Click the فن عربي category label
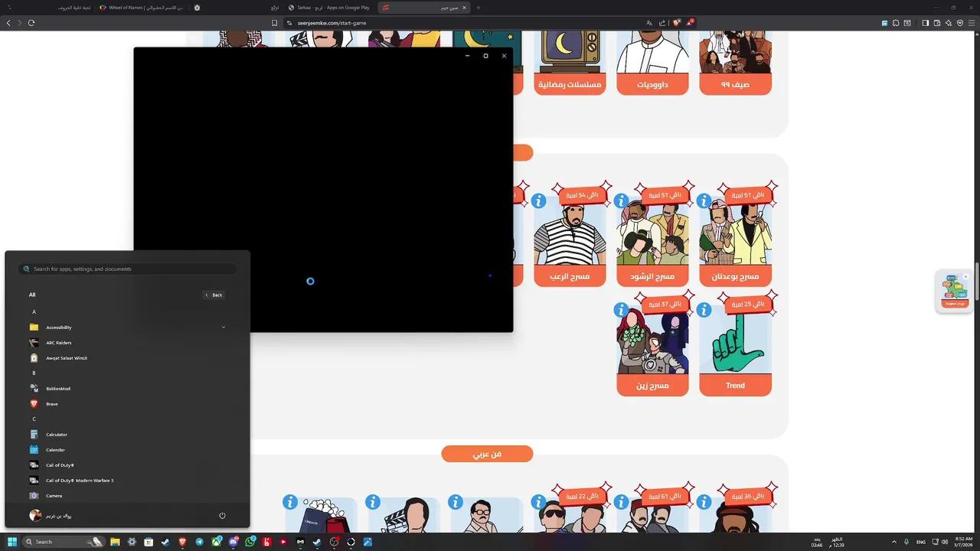The height and width of the screenshot is (551, 980). coord(487,455)
